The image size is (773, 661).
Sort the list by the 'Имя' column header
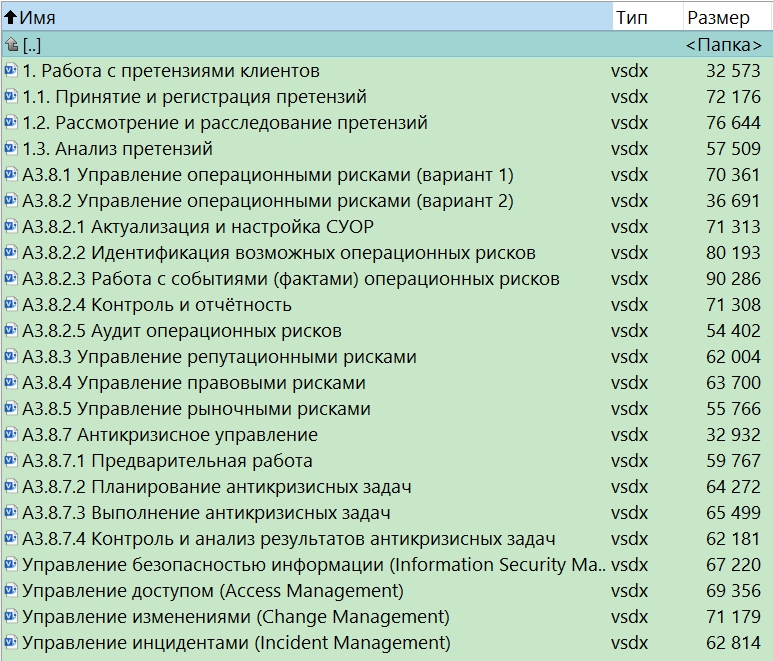tap(38, 18)
